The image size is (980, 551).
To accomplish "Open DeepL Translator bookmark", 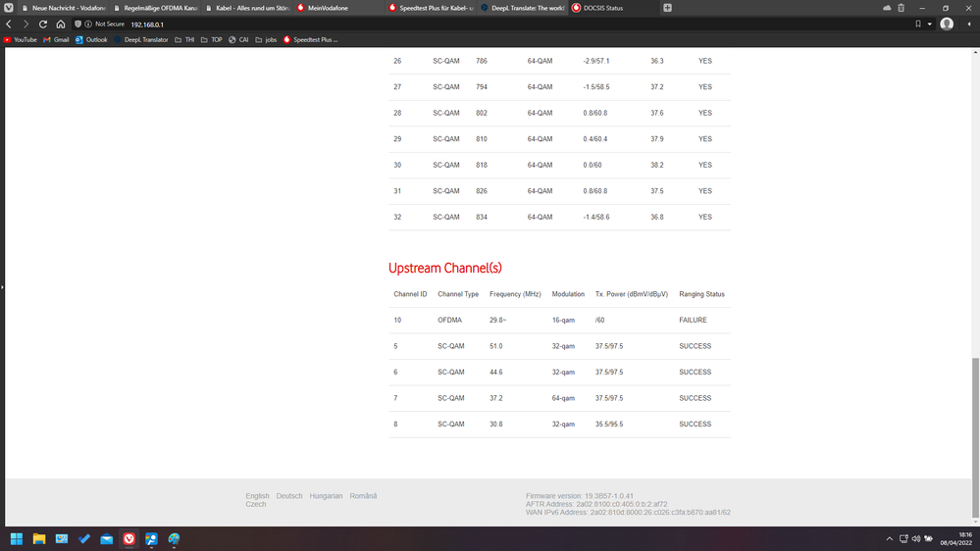I will 140,39.
